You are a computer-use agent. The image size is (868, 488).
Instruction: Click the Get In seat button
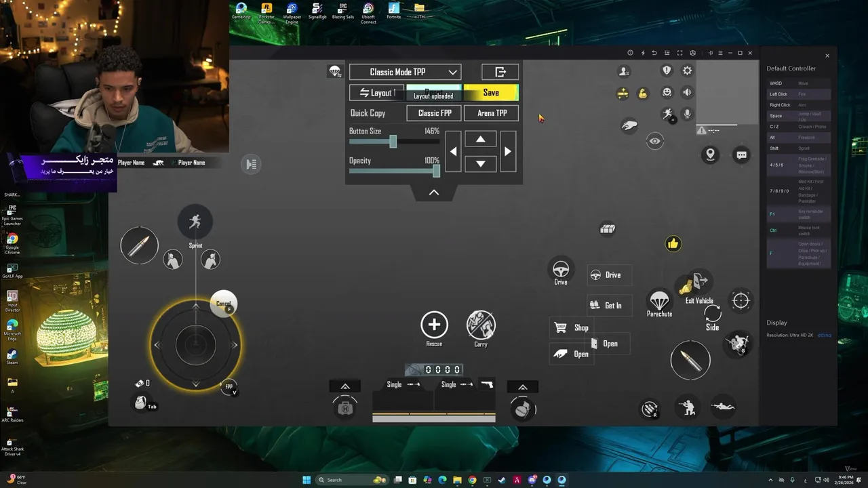pyautogui.click(x=610, y=306)
